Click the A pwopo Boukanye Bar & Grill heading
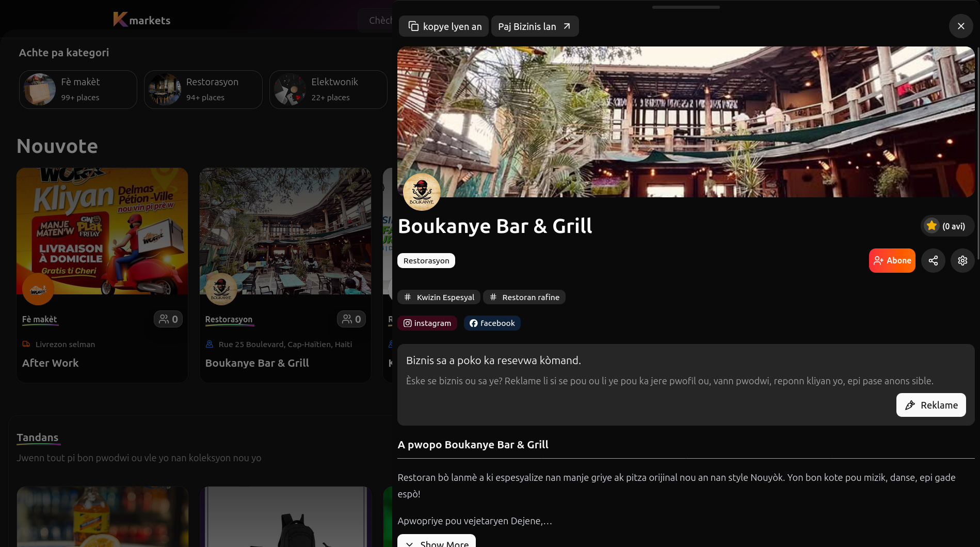 tap(473, 445)
